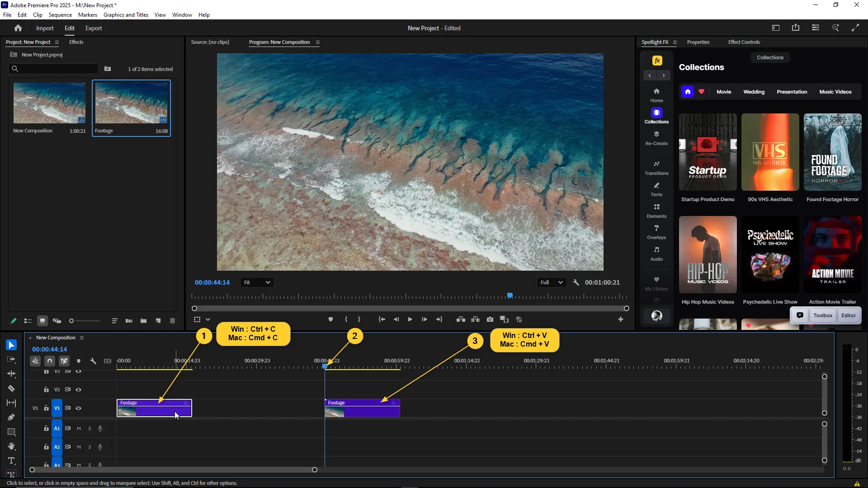Viewport: 868px width, 488px height.
Task: Select the Pen tool in timeline toolbar
Action: click(11, 417)
